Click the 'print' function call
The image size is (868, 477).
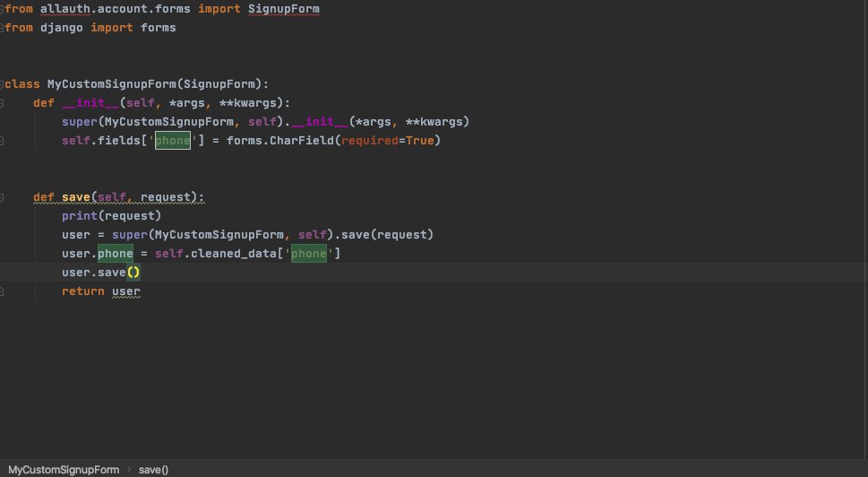click(79, 216)
